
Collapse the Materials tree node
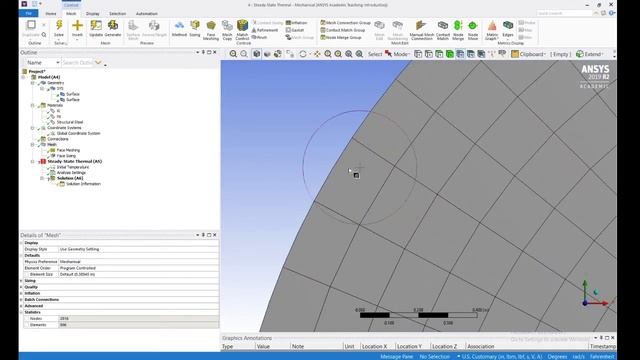[x=33, y=105]
